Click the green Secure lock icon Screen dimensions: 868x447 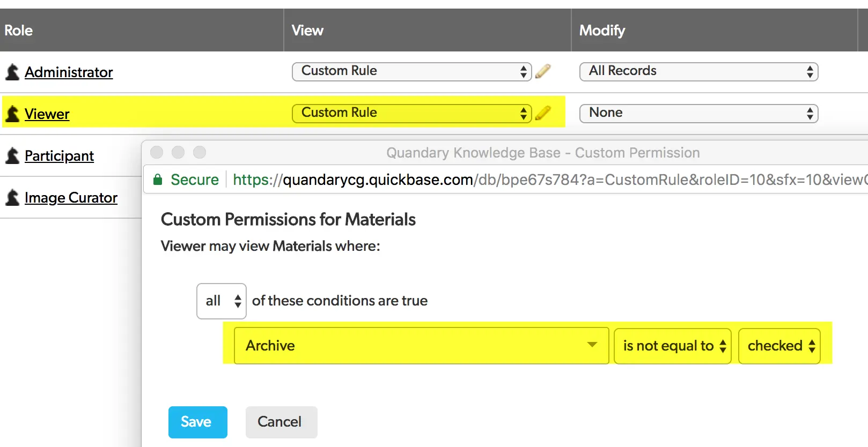point(158,180)
